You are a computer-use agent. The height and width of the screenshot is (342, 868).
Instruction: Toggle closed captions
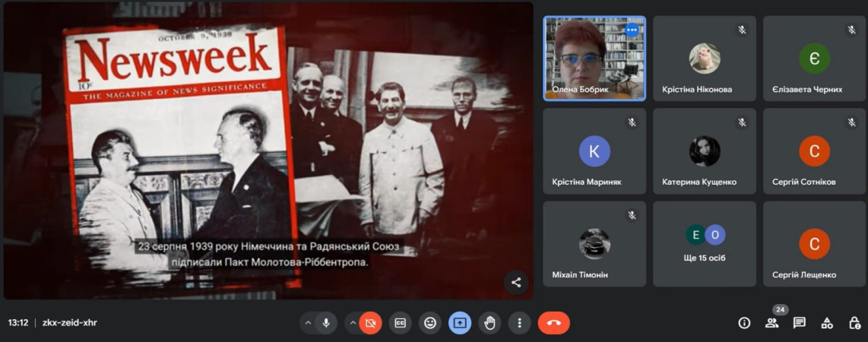click(x=400, y=323)
